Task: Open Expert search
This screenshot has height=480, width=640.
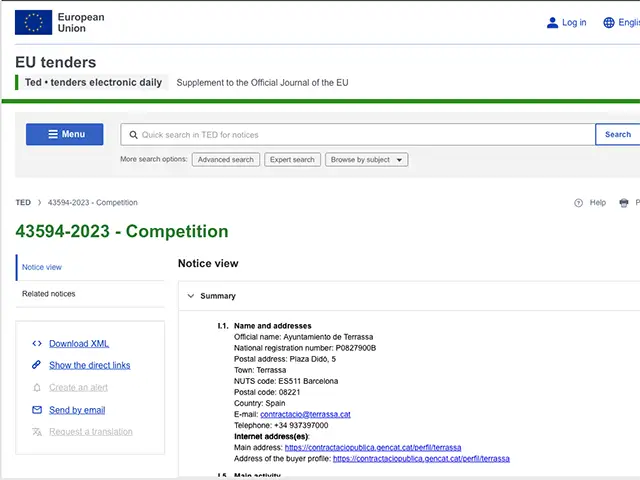Action: click(x=292, y=160)
